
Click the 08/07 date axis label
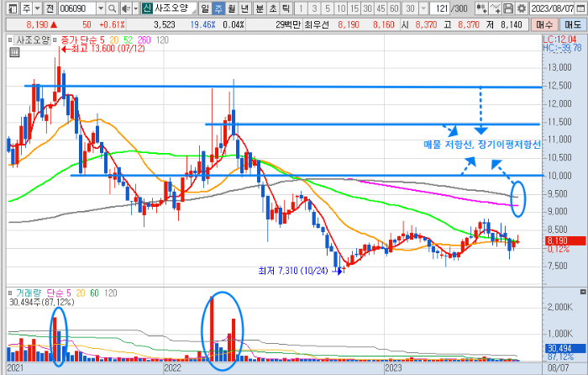pos(559,368)
